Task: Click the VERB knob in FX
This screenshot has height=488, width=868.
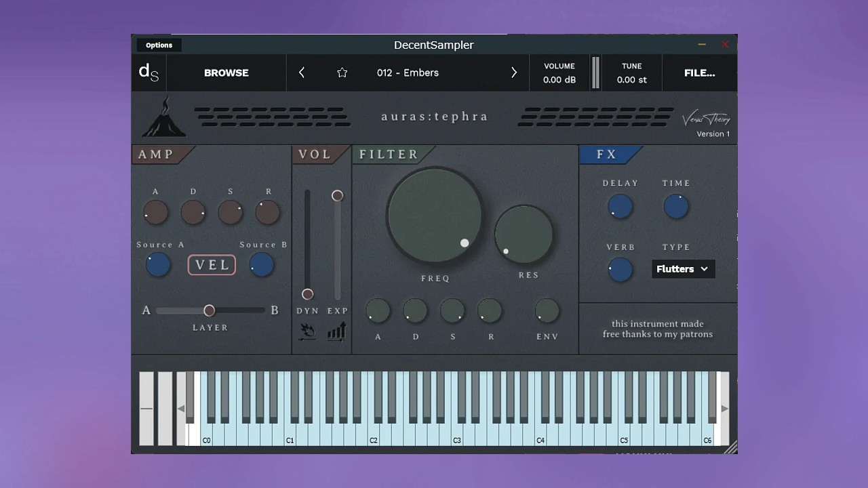Action: (x=620, y=269)
